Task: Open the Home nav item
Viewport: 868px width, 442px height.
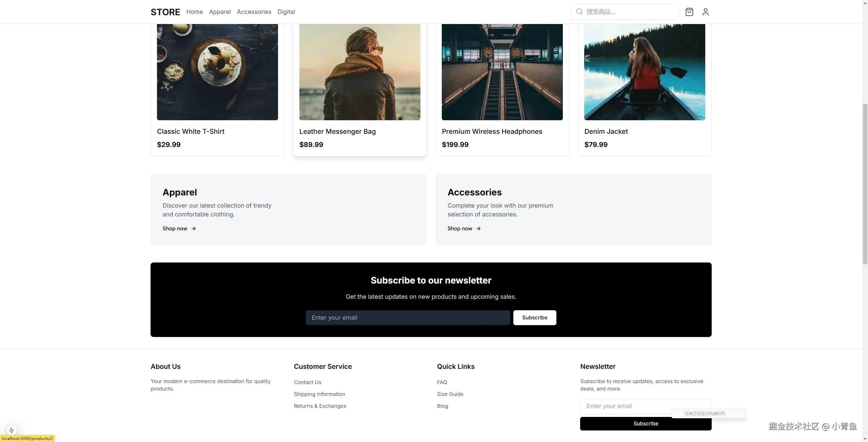Action: click(194, 12)
